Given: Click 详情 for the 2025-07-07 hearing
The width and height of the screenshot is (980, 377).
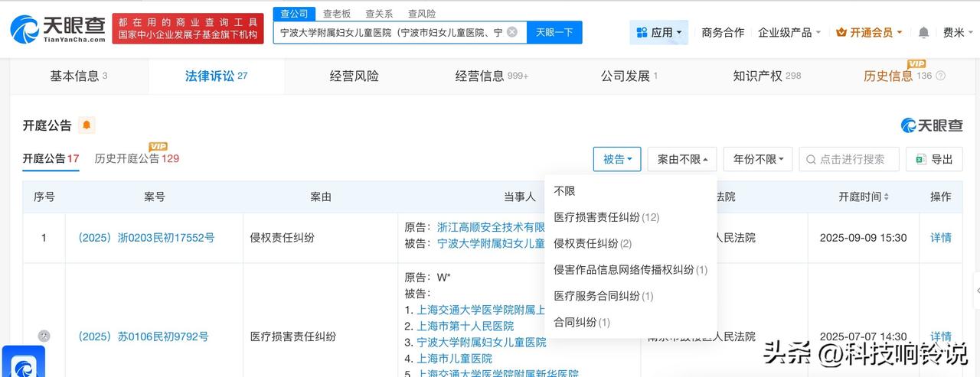Looking at the screenshot, I should pyautogui.click(x=941, y=336).
